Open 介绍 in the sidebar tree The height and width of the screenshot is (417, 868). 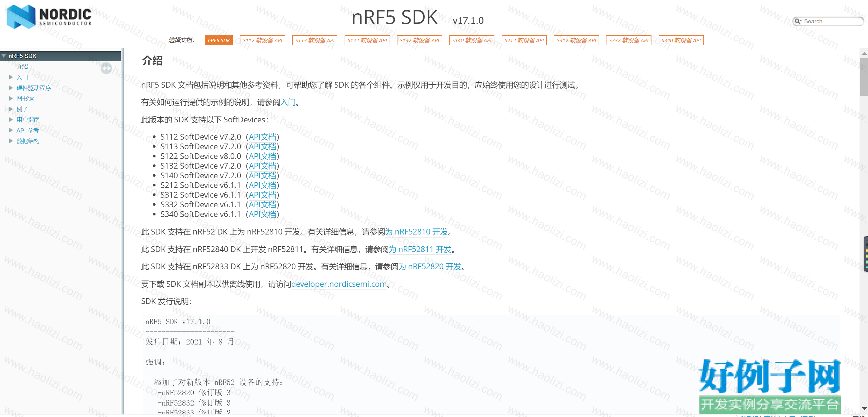[22, 66]
